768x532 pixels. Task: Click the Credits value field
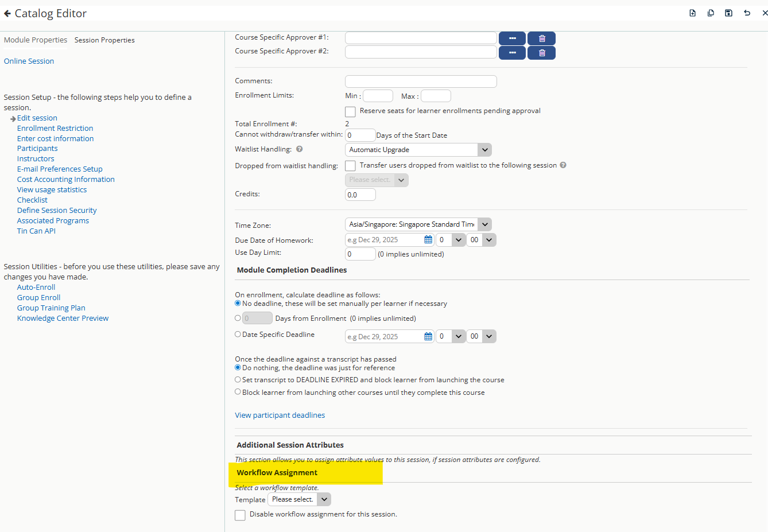coord(360,195)
